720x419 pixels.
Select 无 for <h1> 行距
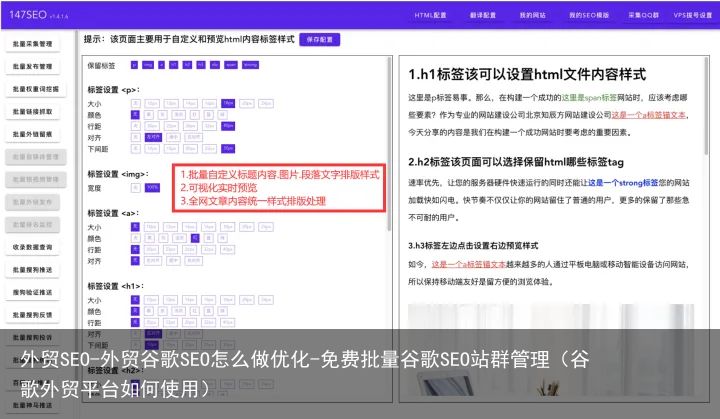[x=135, y=323]
